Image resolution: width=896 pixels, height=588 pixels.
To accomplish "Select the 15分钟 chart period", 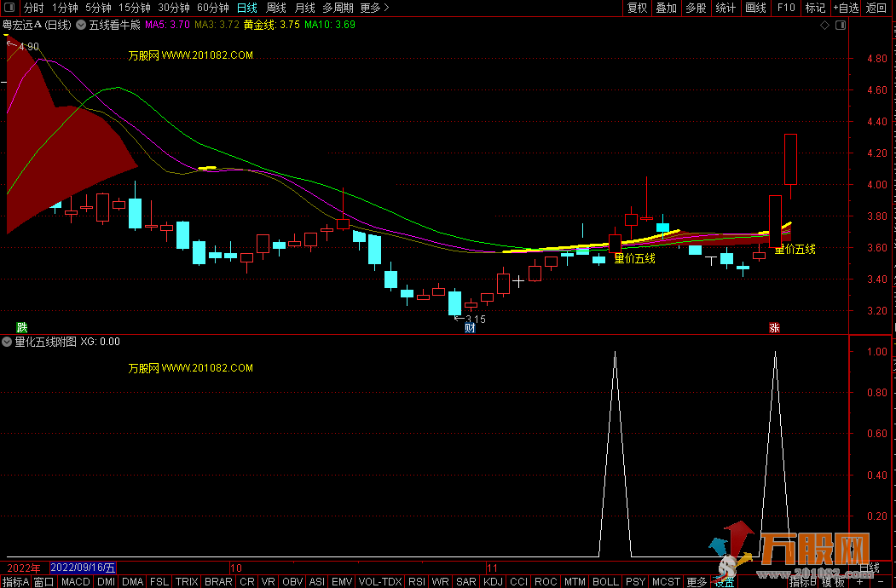I will click(135, 8).
